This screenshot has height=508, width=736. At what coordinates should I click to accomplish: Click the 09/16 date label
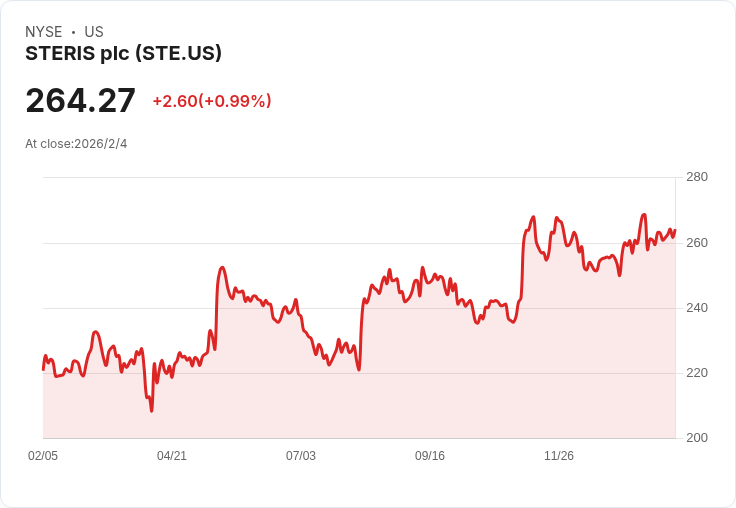430,456
